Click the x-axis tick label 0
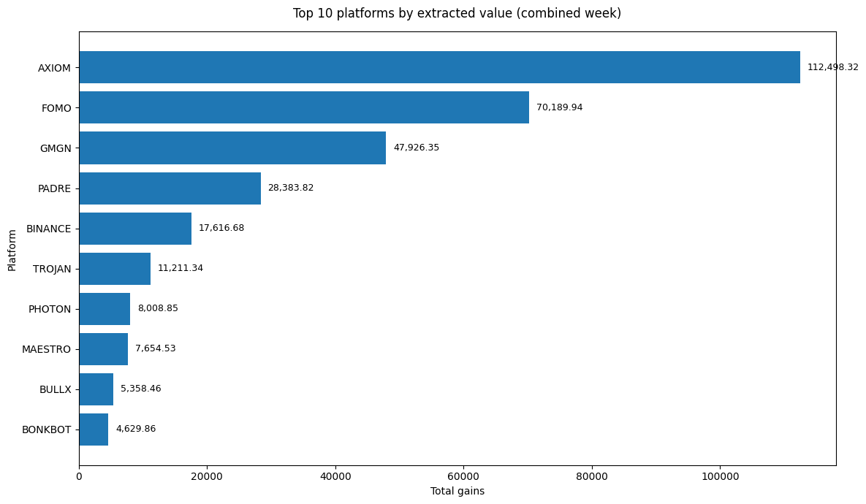The image size is (866, 504). (80, 476)
